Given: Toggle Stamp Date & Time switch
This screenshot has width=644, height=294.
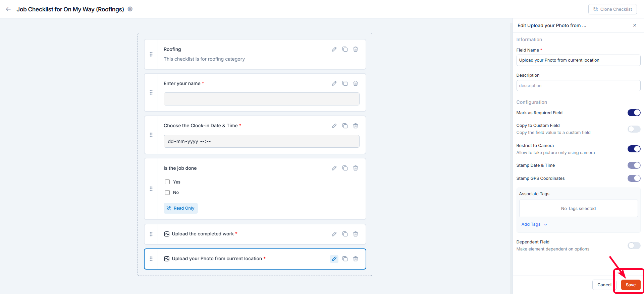Looking at the screenshot, I should (x=634, y=165).
